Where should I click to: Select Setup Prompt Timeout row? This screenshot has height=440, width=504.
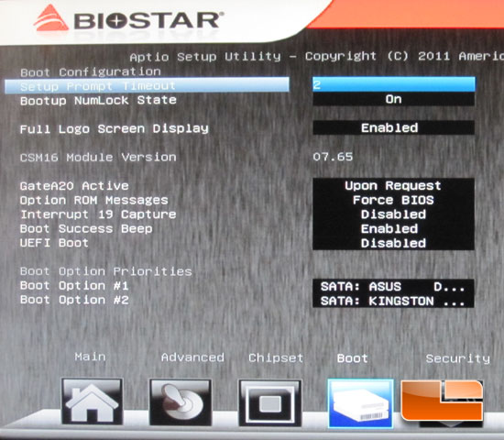pyautogui.click(x=147, y=85)
